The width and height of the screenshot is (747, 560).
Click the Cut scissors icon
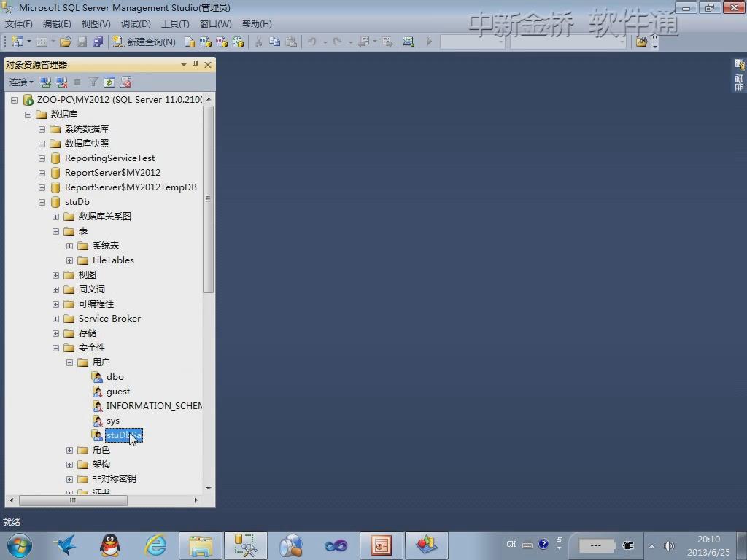[259, 42]
